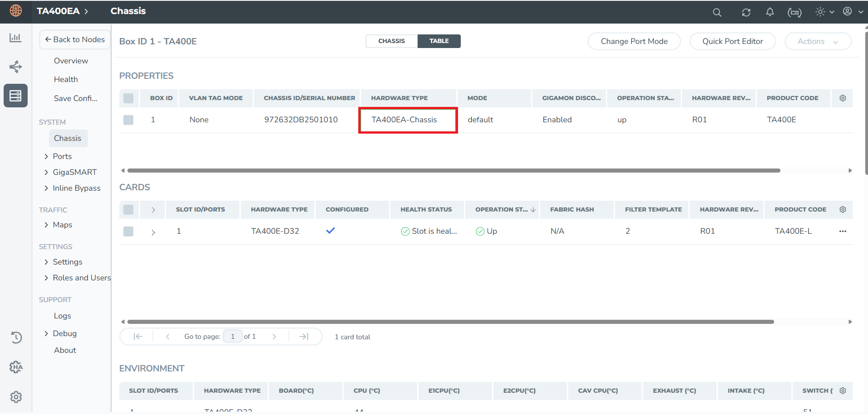868x414 pixels.
Task: Expand the Settings tree item
Action: 46,262
